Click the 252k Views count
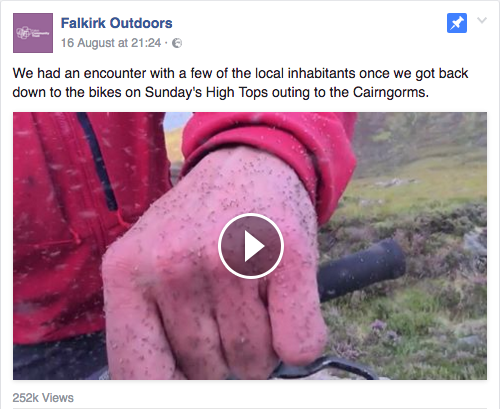 click(43, 397)
